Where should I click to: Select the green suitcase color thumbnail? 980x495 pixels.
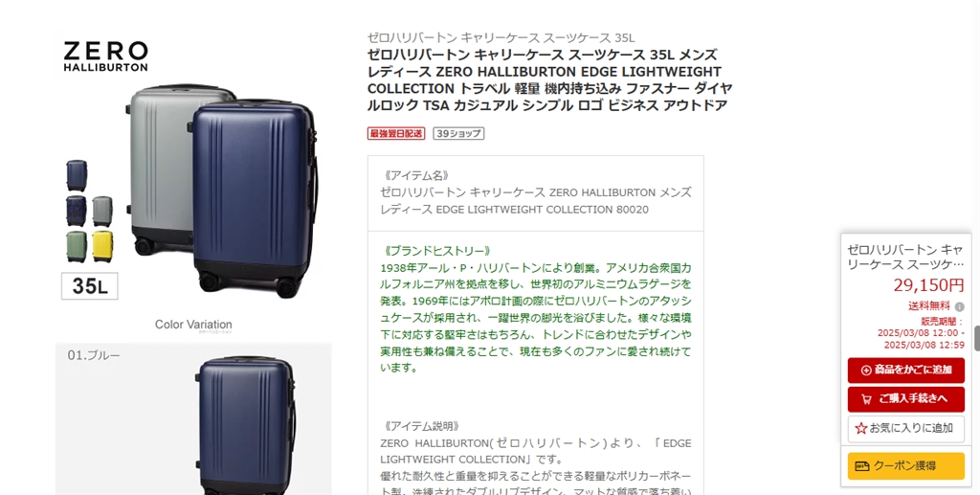77,246
